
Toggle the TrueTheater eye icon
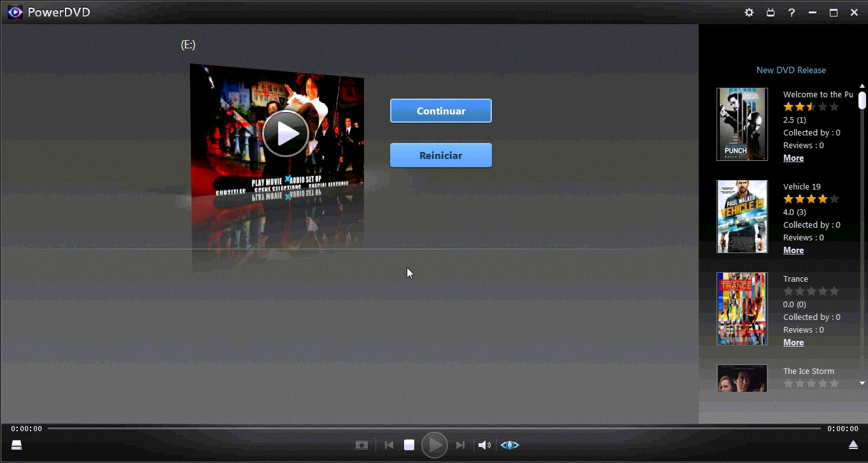click(x=510, y=445)
